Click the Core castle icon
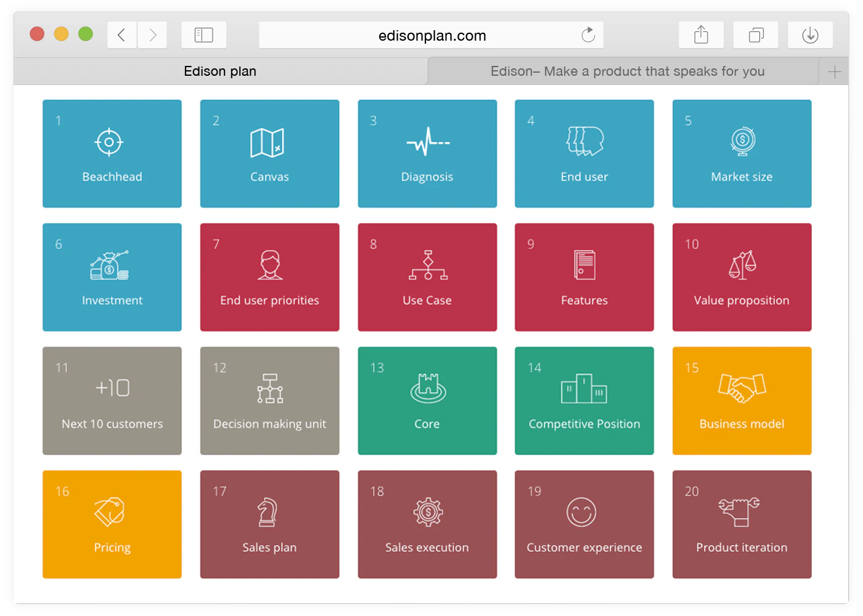Image resolution: width=863 pixels, height=616 pixels. tap(428, 388)
